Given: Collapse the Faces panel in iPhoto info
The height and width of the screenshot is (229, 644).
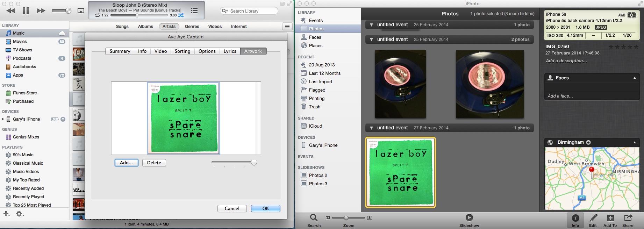Looking at the screenshot, I should tap(635, 78).
